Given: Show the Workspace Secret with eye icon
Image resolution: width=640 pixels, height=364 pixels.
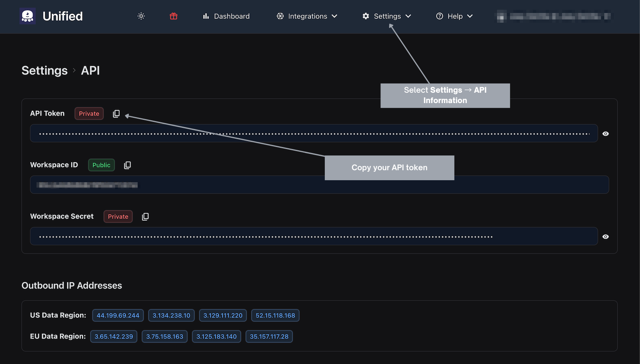Looking at the screenshot, I should coord(606,237).
